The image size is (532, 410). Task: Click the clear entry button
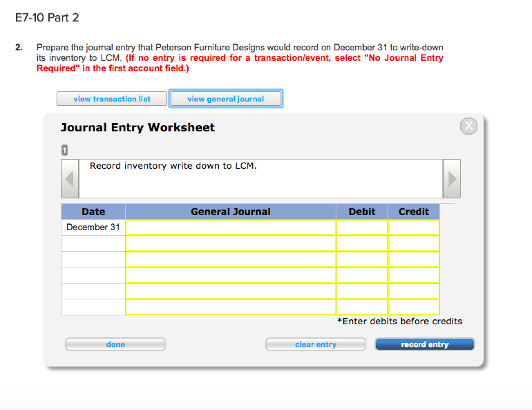pyautogui.click(x=315, y=344)
